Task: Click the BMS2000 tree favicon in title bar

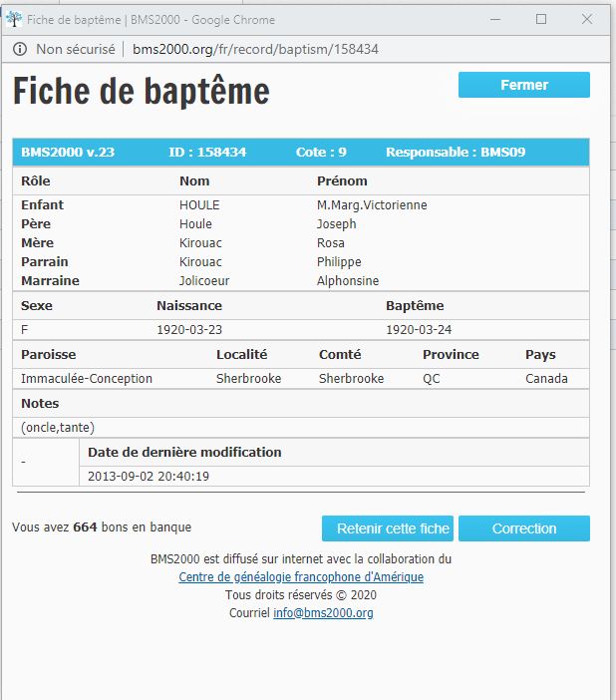Action: [x=14, y=19]
